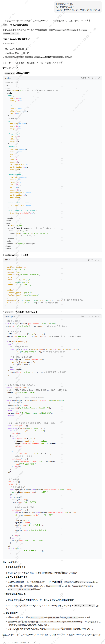Switch javascript code block to dark theme
The image size is (105, 644).
tap(96, 317)
